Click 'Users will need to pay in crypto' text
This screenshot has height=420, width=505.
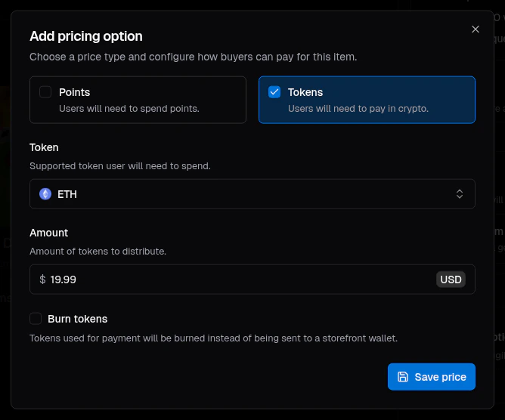click(358, 108)
